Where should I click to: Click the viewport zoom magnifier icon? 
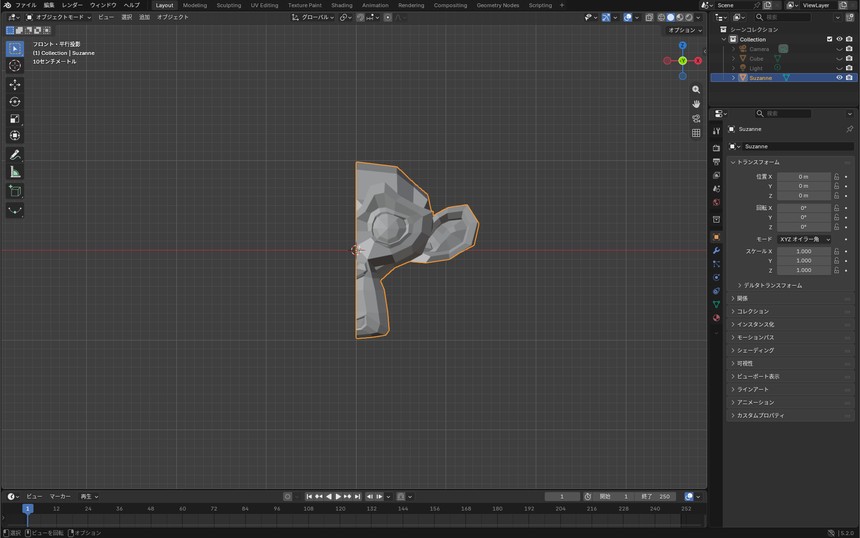point(696,89)
